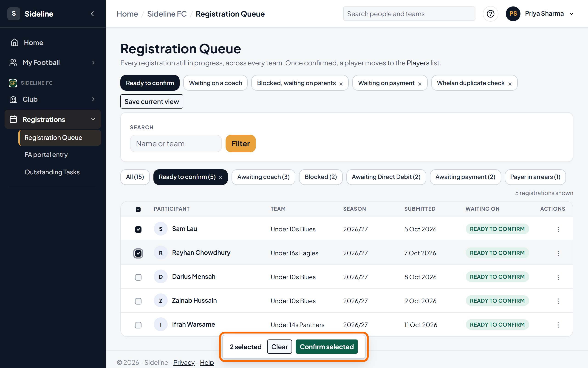Viewport: 588px width, 368px height.
Task: Open Outstanding Tasks in sidebar
Action: 60,172
